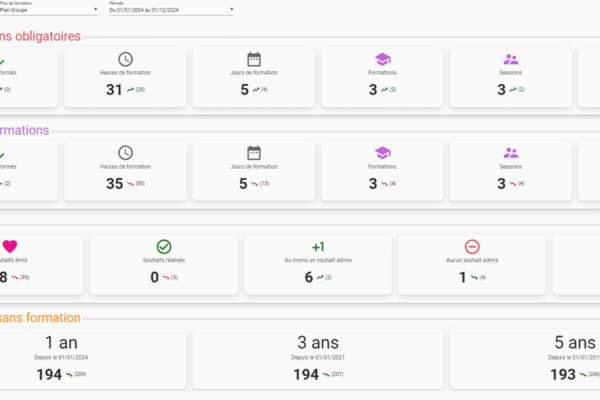Click green up trend arrow next to 31
This screenshot has height=400, width=600.
(130, 90)
